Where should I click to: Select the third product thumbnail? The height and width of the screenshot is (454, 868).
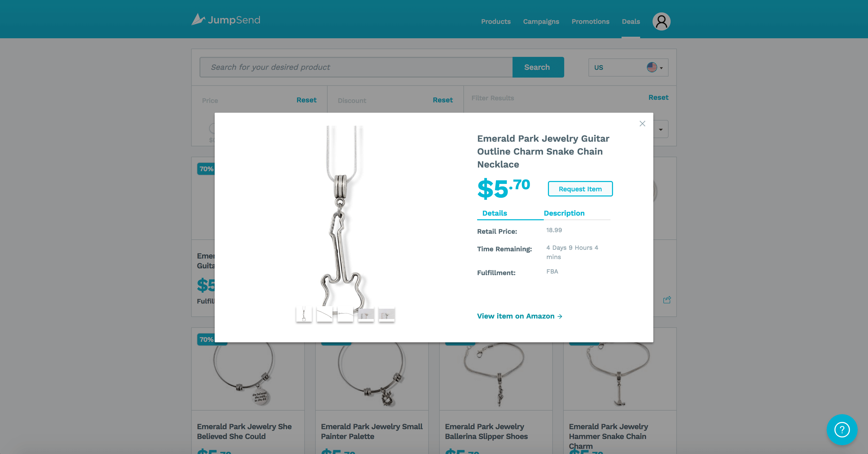345,314
